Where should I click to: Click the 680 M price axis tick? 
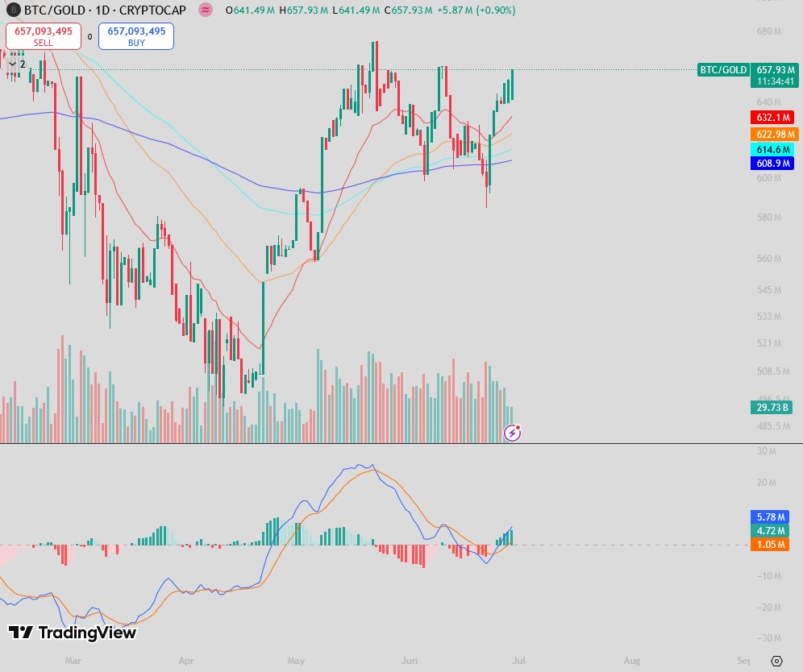(769, 31)
